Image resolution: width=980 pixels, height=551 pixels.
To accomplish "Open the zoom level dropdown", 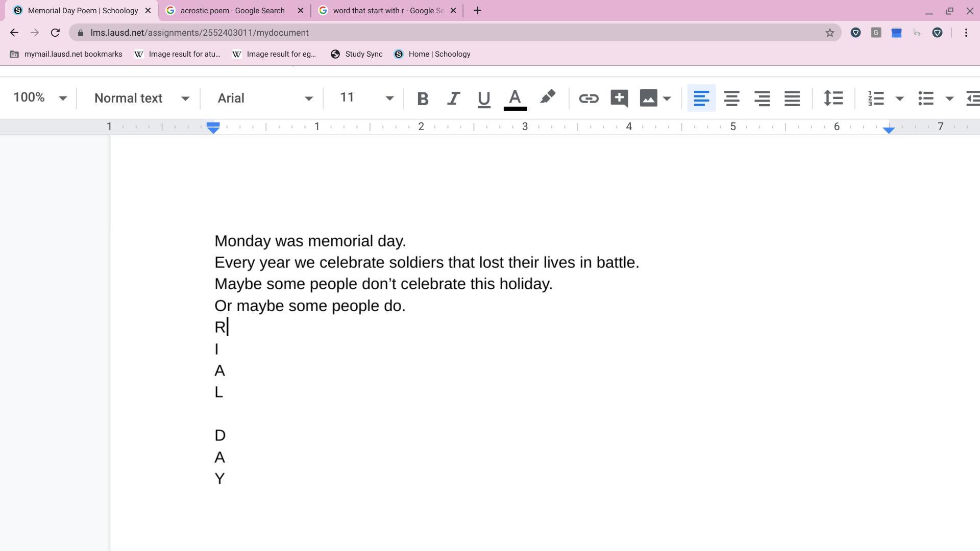I will [x=40, y=98].
